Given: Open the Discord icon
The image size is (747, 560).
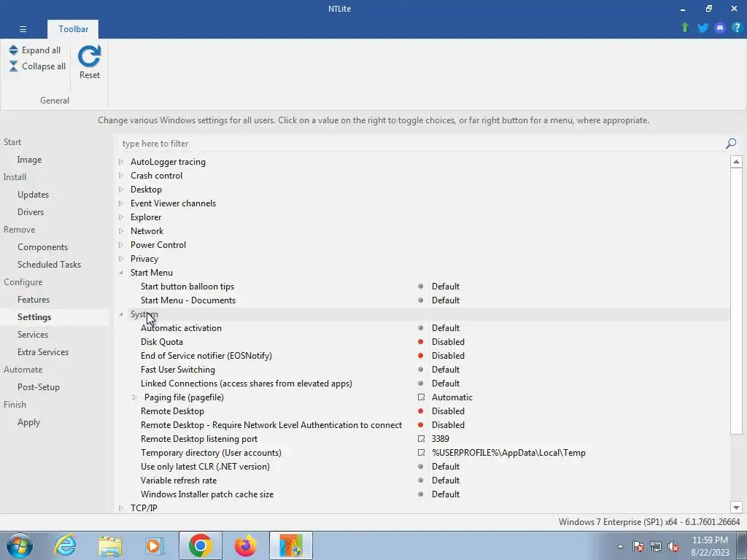Looking at the screenshot, I should click(x=720, y=28).
